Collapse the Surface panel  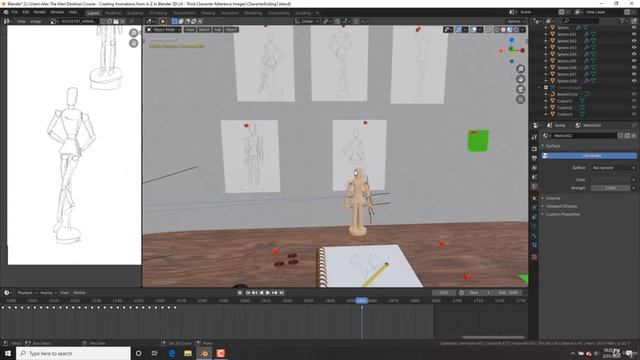(x=553, y=146)
